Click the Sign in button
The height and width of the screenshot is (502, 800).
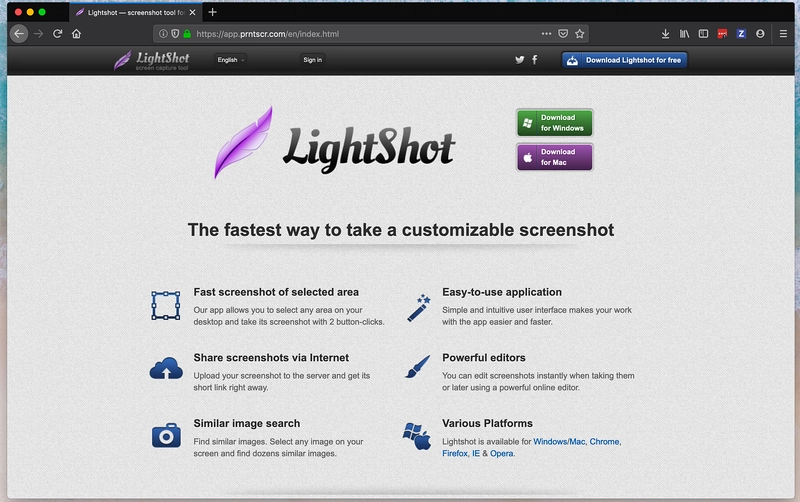(312, 60)
